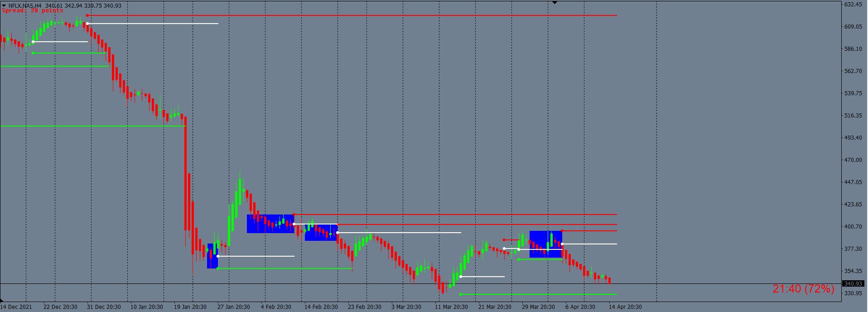Click the 423.65 price scale label
868x312 pixels.
pos(853,205)
